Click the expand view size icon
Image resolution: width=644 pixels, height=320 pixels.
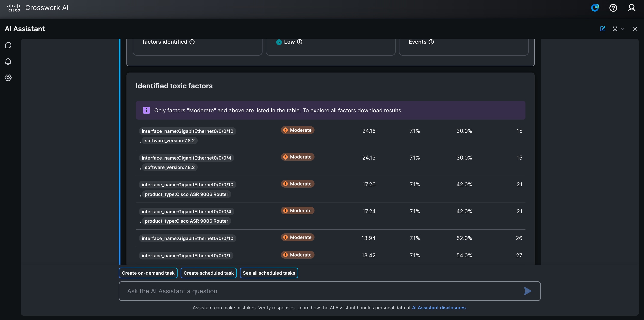[615, 29]
